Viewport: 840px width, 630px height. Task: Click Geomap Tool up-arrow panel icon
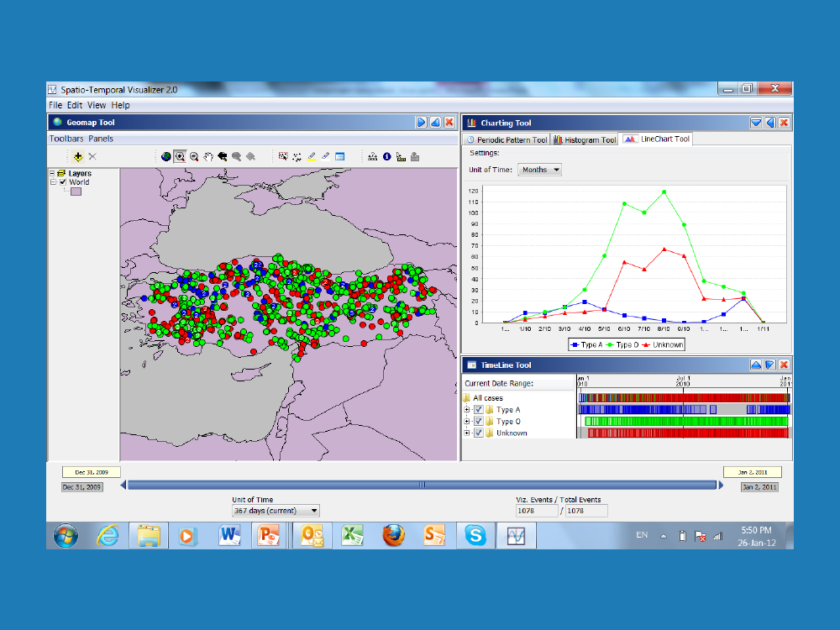pos(435,123)
